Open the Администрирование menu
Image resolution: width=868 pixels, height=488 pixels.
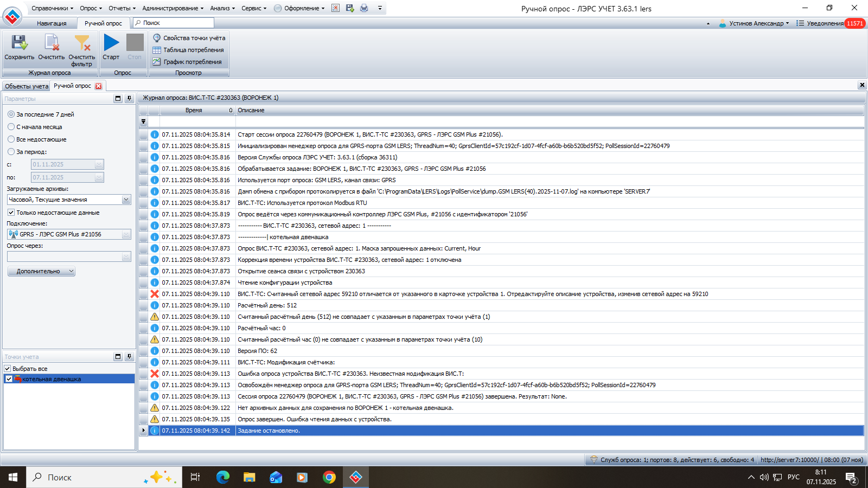173,8
